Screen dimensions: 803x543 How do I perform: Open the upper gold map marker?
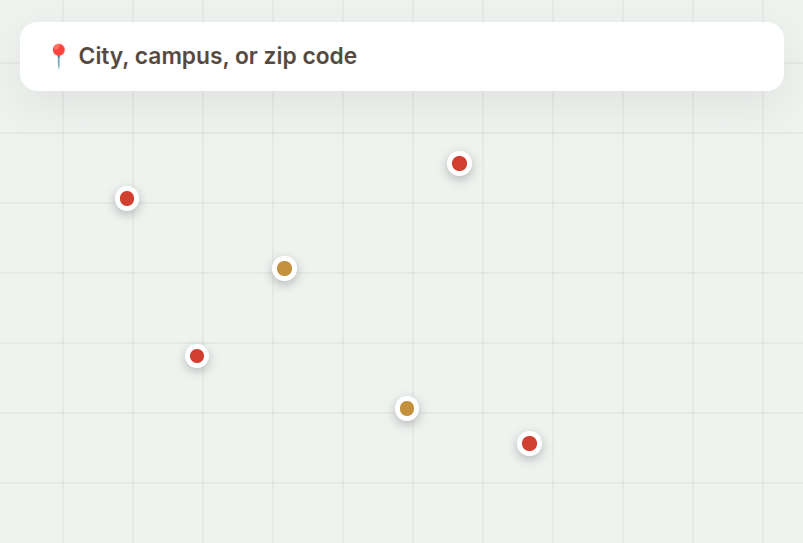(284, 268)
